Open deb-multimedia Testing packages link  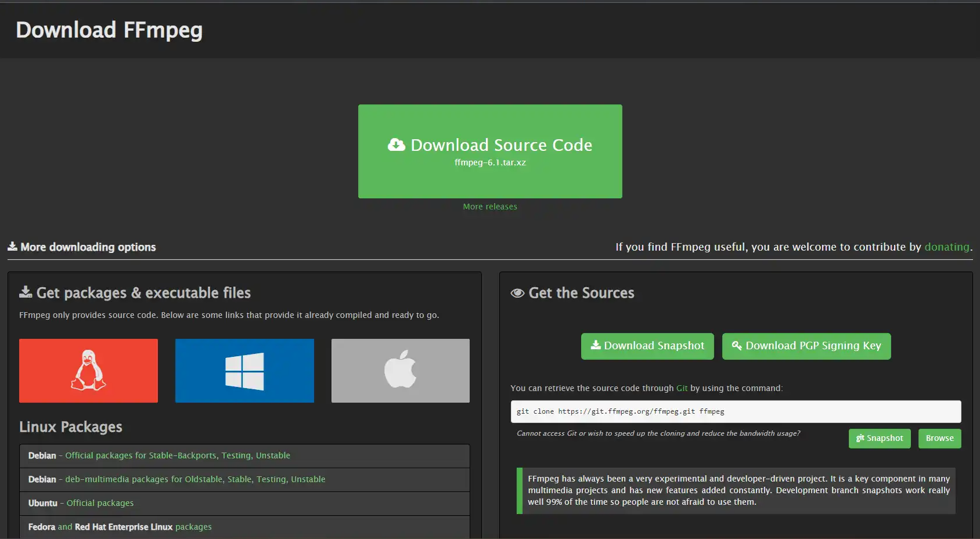272,479
